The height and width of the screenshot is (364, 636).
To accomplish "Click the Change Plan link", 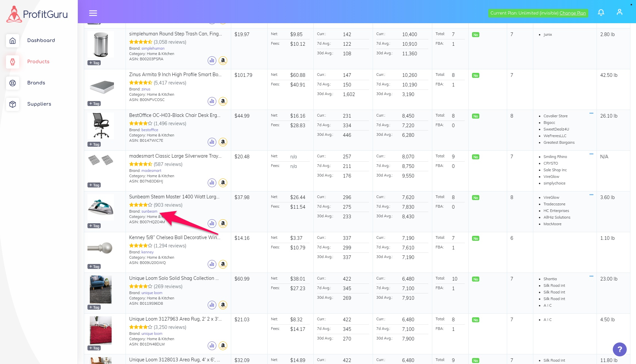I will coord(573,13).
